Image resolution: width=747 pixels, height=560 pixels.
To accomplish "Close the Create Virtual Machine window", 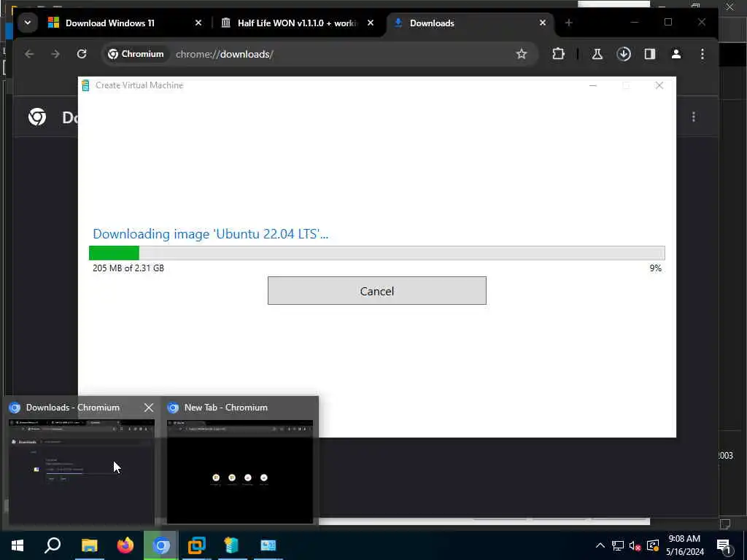I will pyautogui.click(x=659, y=85).
